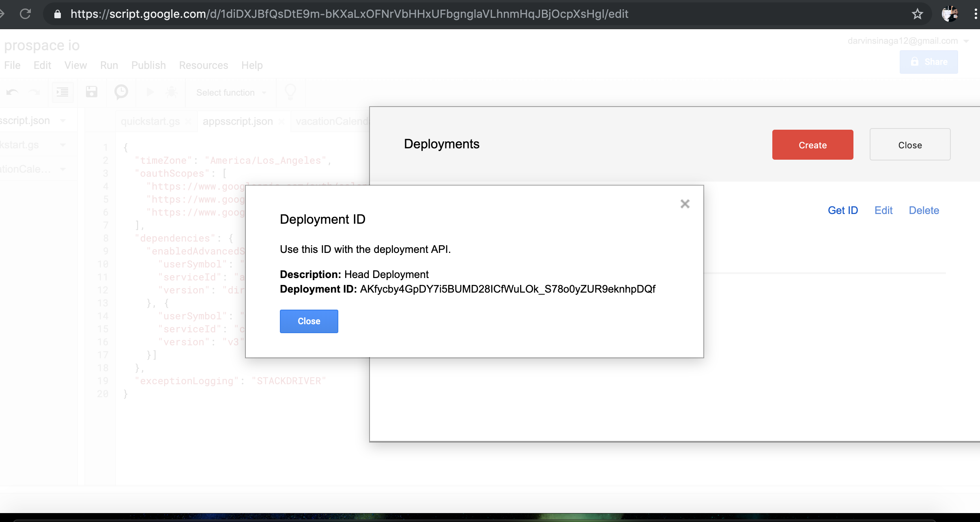Open project history via the clock icon
The height and width of the screenshot is (522, 980).
(120, 92)
